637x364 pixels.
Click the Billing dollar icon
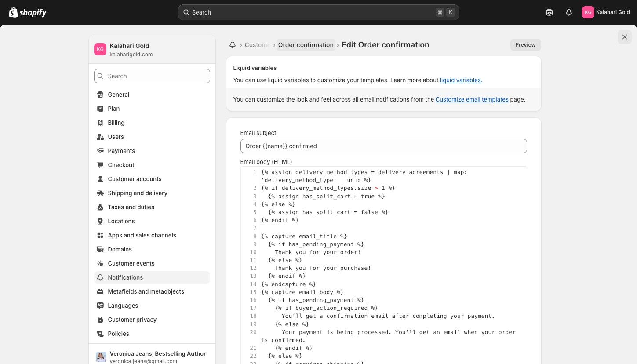[x=100, y=123]
